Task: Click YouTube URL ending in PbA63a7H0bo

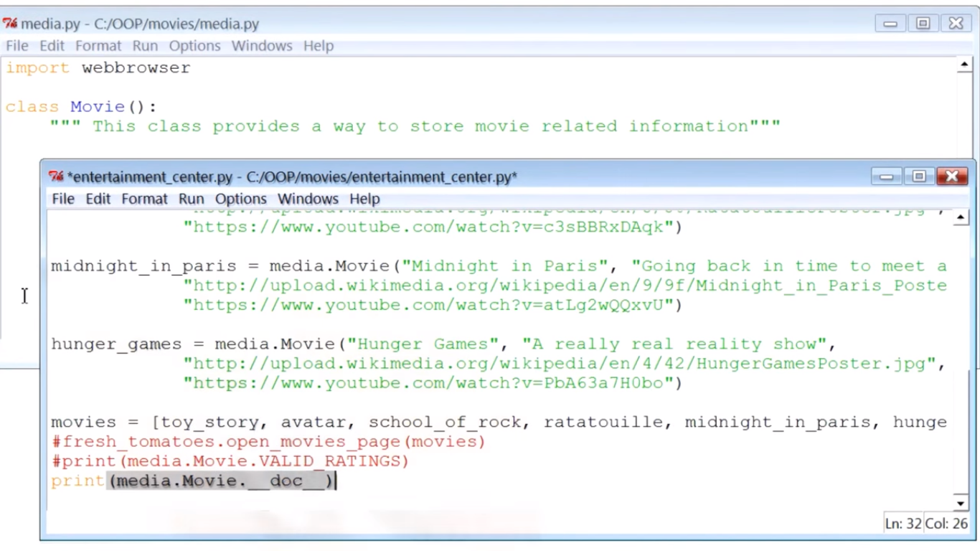Action: pyautogui.click(x=428, y=383)
